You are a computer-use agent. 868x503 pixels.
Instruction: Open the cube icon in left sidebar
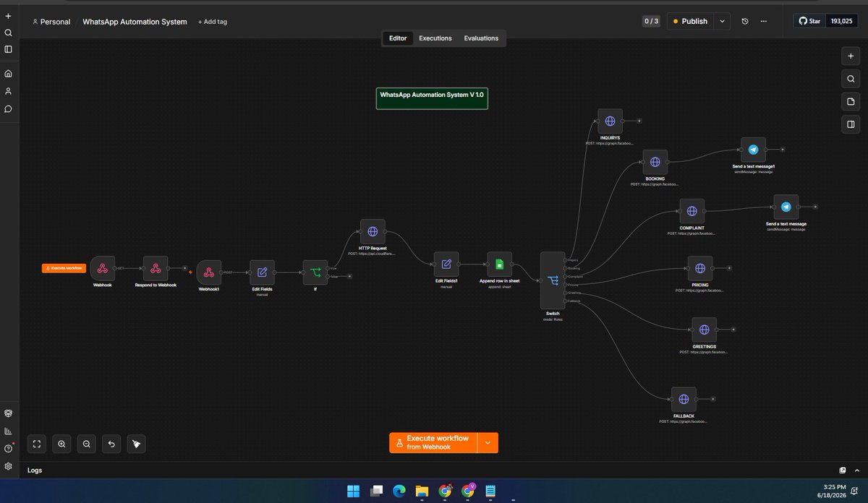(x=8, y=413)
